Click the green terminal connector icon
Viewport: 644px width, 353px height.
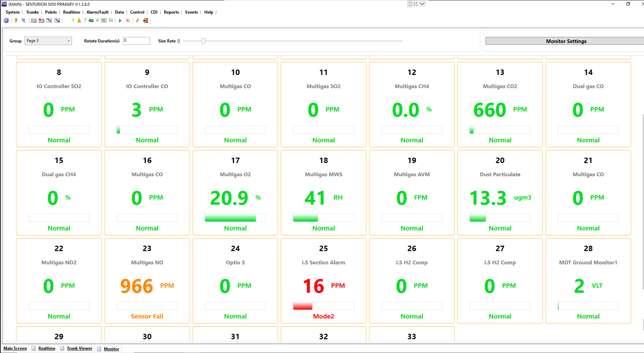click(91, 21)
